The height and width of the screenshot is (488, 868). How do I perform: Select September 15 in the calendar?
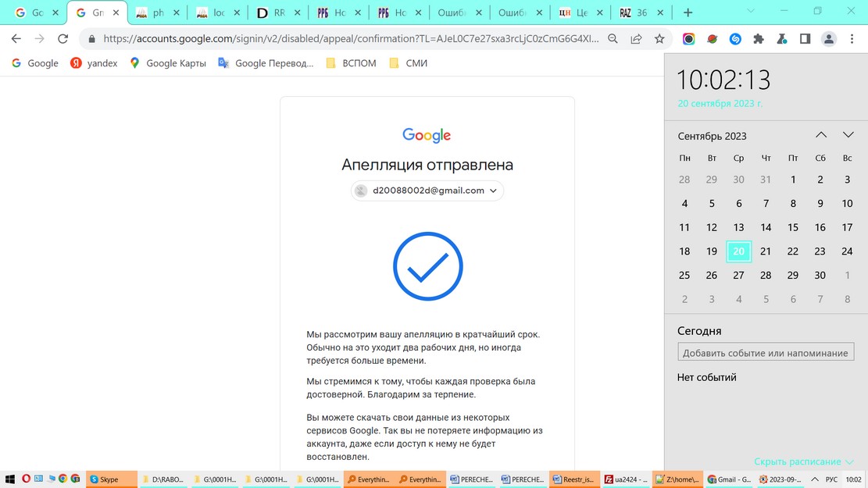click(793, 227)
